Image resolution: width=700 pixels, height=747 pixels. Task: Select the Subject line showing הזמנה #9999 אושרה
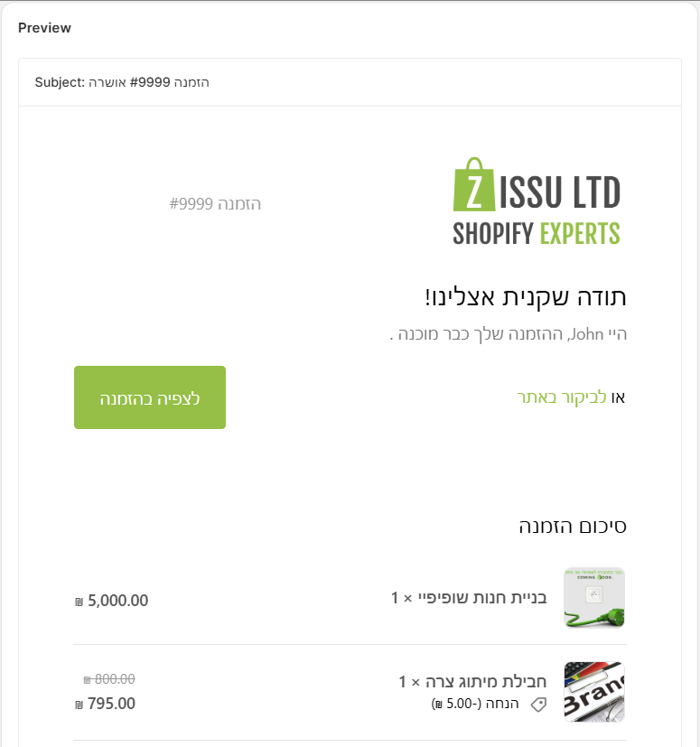pos(122,81)
